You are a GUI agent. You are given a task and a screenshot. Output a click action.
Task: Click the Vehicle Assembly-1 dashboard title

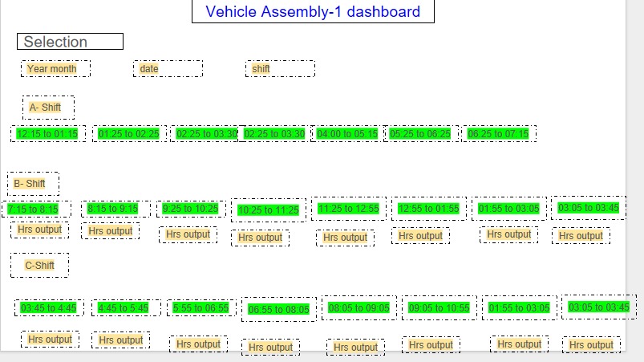313,12
